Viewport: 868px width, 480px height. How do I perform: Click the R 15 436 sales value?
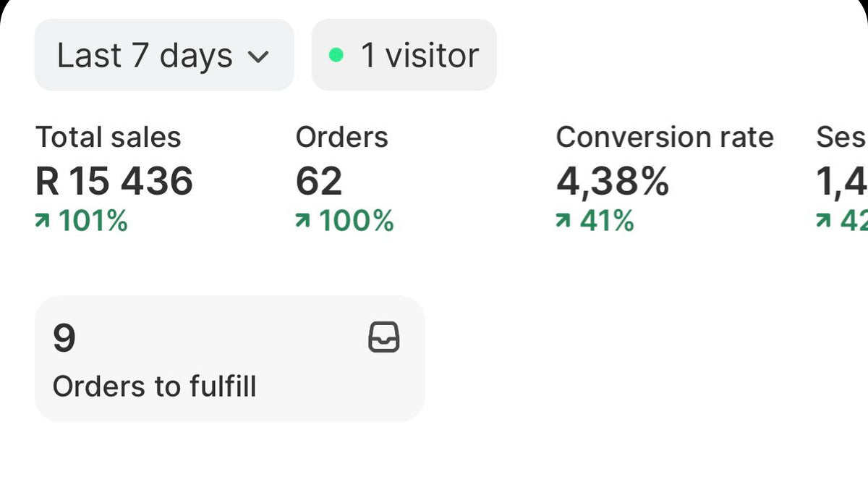click(x=114, y=181)
